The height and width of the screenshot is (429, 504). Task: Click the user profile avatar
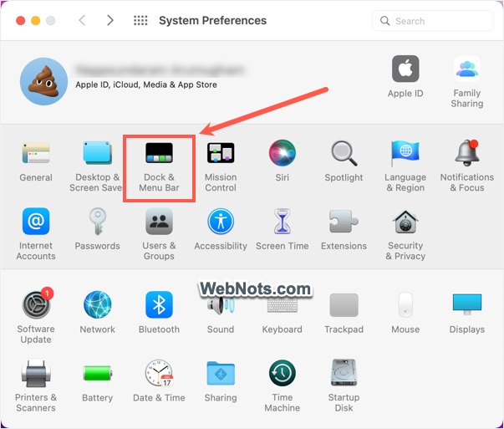pyautogui.click(x=43, y=81)
